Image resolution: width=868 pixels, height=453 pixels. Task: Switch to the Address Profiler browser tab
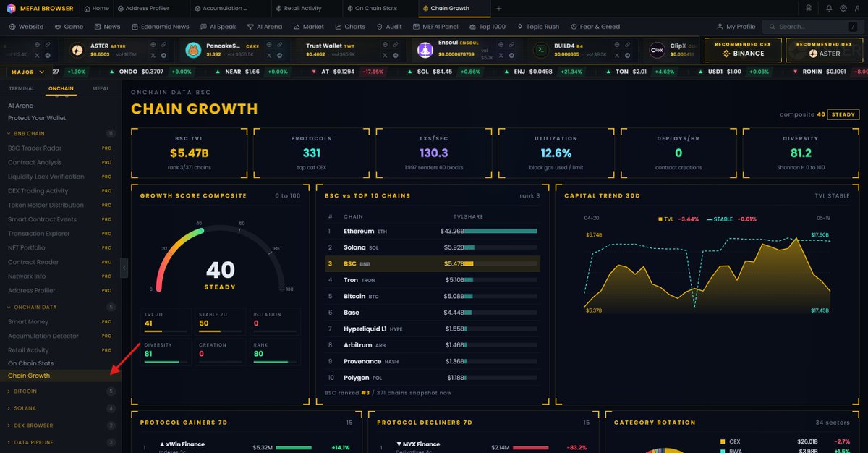click(153, 8)
